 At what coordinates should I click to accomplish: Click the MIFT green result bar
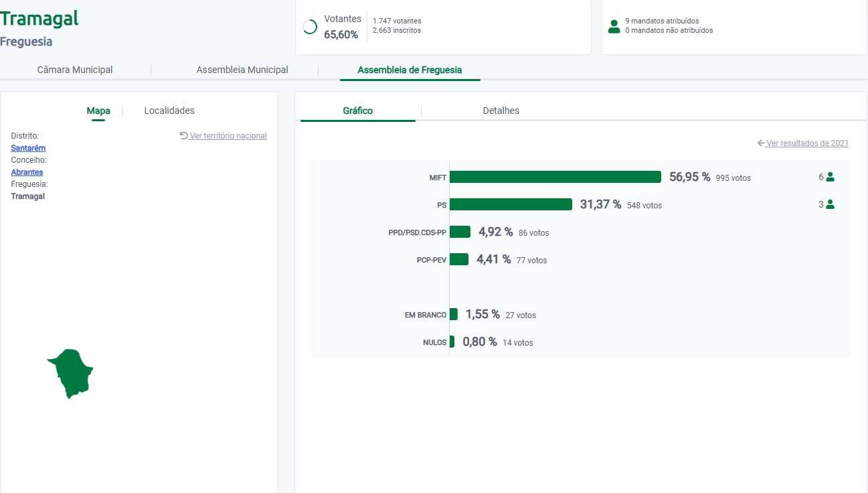click(x=555, y=177)
